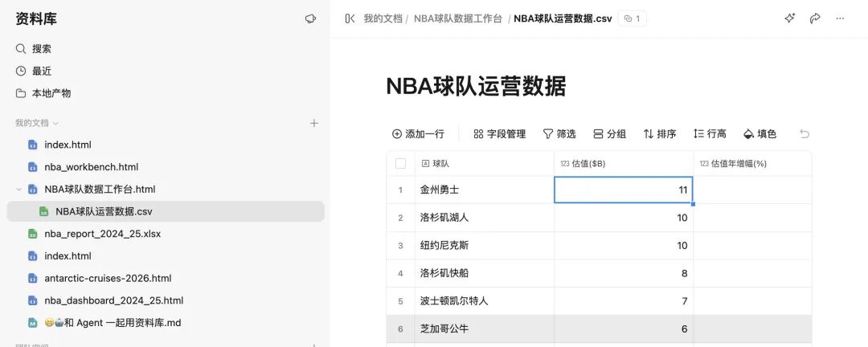Screen dimensions: 868x347
Task: Click row number 4 of the table
Action: (x=401, y=273)
